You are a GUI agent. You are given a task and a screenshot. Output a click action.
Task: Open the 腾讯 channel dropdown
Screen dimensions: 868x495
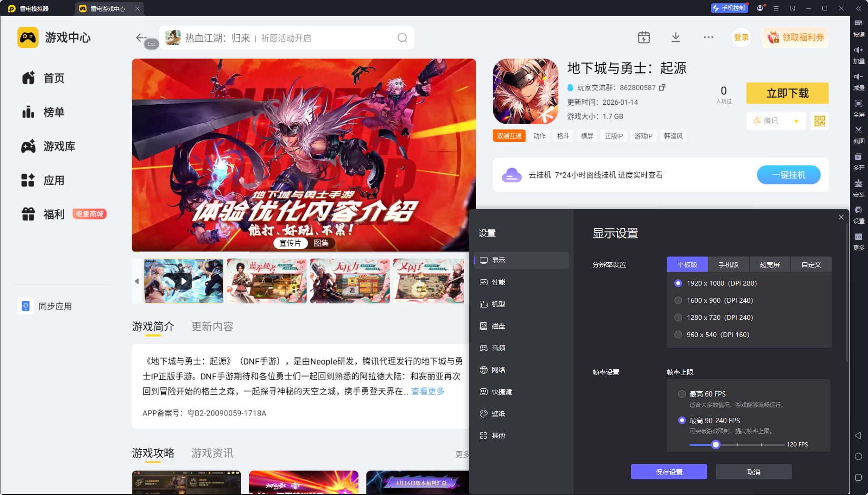pyautogui.click(x=776, y=121)
